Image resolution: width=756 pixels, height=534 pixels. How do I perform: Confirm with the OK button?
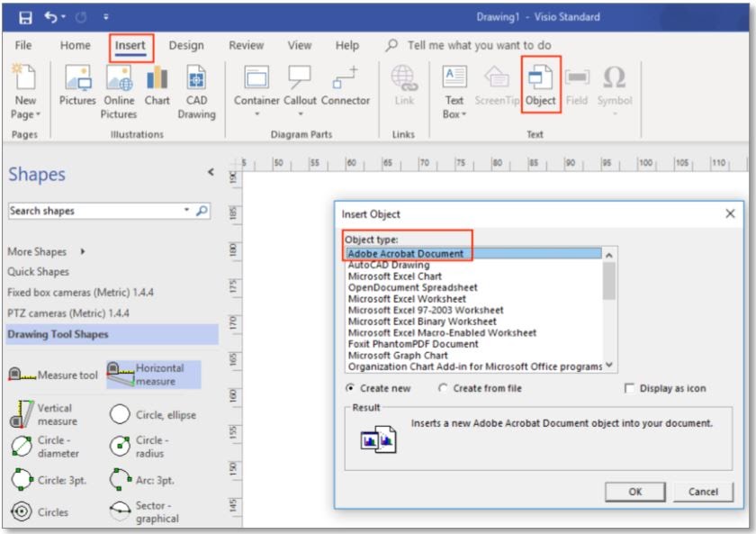pyautogui.click(x=635, y=492)
